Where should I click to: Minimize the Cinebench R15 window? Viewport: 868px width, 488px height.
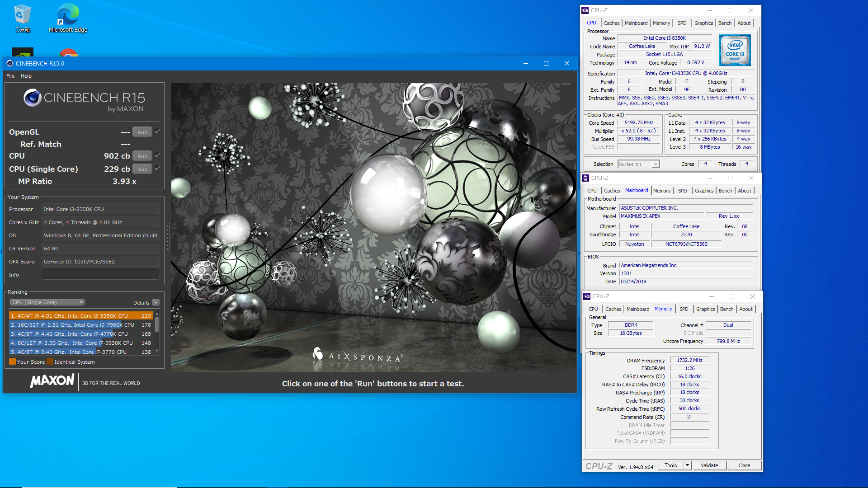point(525,63)
